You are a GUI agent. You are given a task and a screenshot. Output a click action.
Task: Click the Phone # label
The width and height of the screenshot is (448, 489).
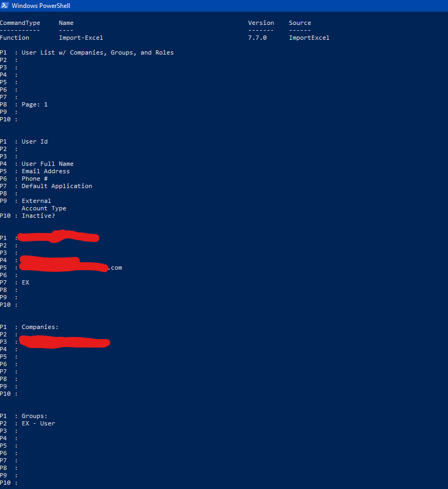coord(34,179)
